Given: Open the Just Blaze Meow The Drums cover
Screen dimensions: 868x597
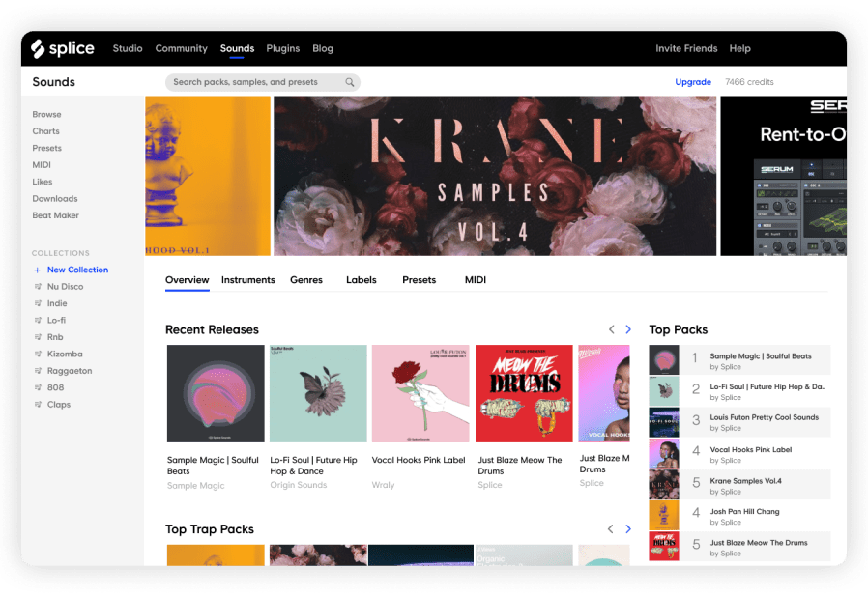Looking at the screenshot, I should click(524, 394).
